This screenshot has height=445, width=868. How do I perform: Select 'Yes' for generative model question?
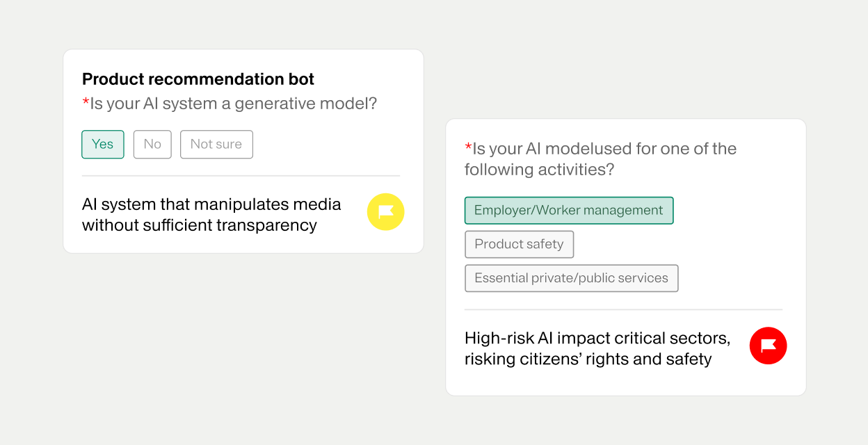pyautogui.click(x=102, y=144)
